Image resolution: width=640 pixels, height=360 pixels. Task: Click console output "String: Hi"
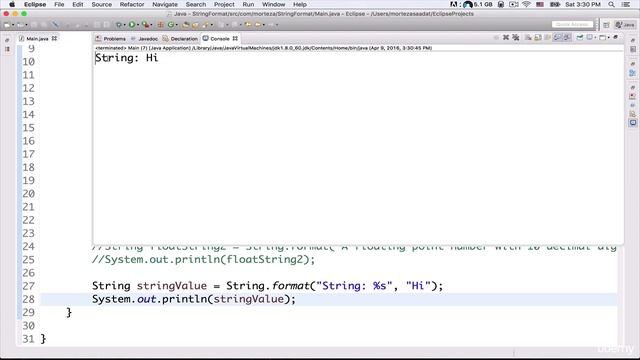point(127,58)
